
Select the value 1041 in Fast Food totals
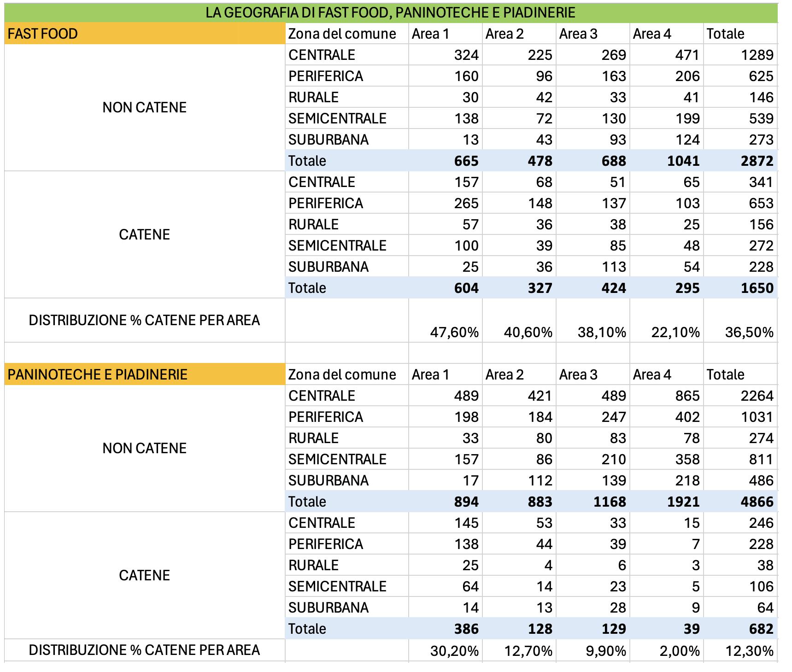click(667, 161)
